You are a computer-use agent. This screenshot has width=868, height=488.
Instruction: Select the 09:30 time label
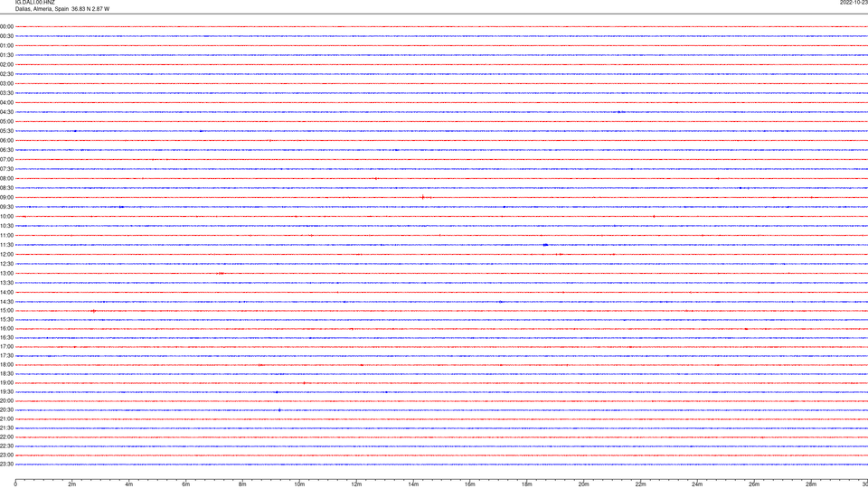(x=6, y=207)
